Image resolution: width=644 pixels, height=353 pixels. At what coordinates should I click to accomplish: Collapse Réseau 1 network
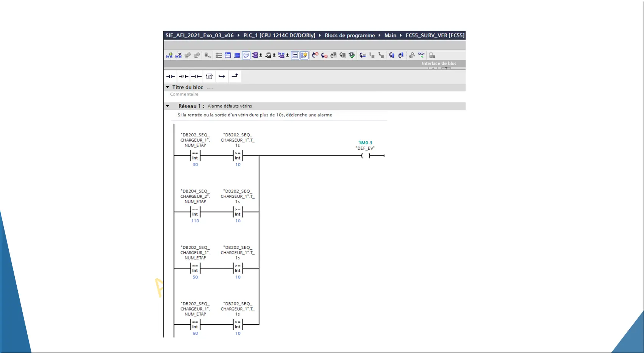coord(167,106)
